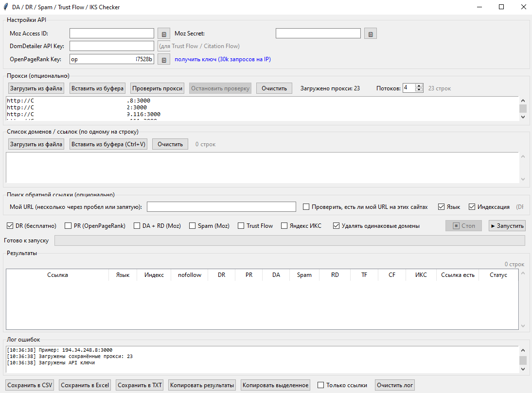Click the Moz Secret input field
The width and height of the screenshot is (532, 393).
[318, 33]
